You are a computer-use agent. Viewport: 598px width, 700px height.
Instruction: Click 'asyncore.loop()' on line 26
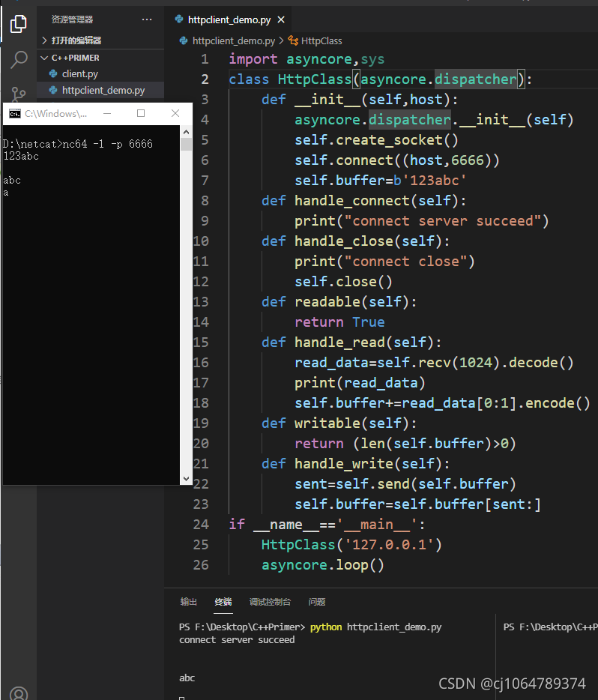(x=323, y=565)
